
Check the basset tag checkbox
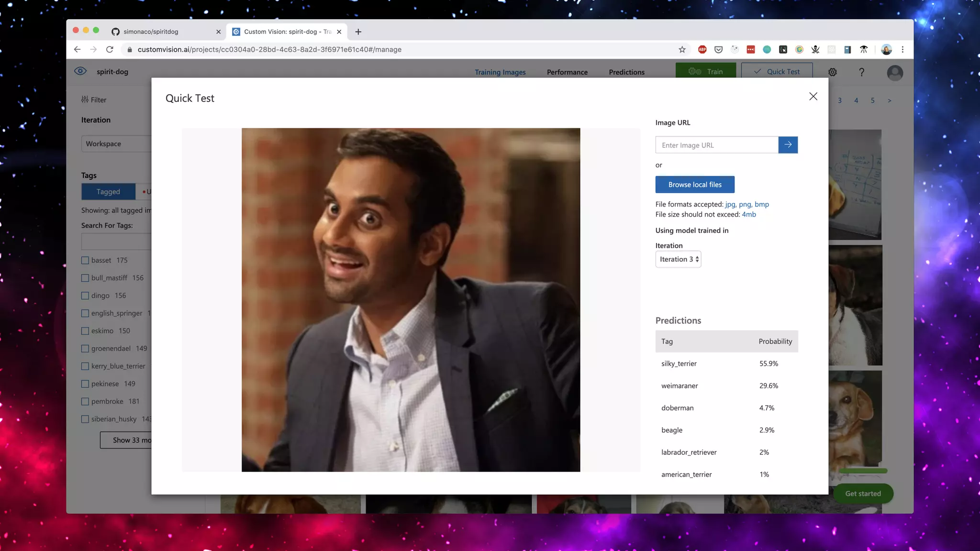point(85,261)
